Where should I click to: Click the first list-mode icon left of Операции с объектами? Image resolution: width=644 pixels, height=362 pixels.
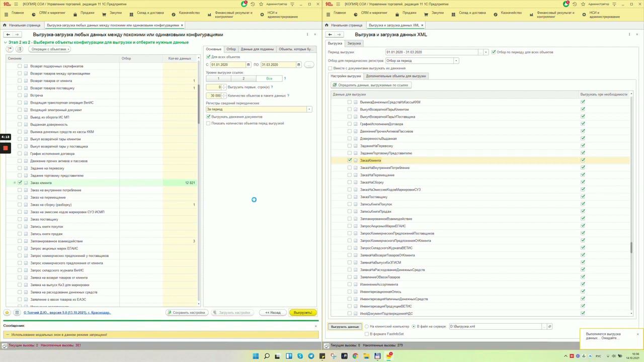[x=10, y=49]
